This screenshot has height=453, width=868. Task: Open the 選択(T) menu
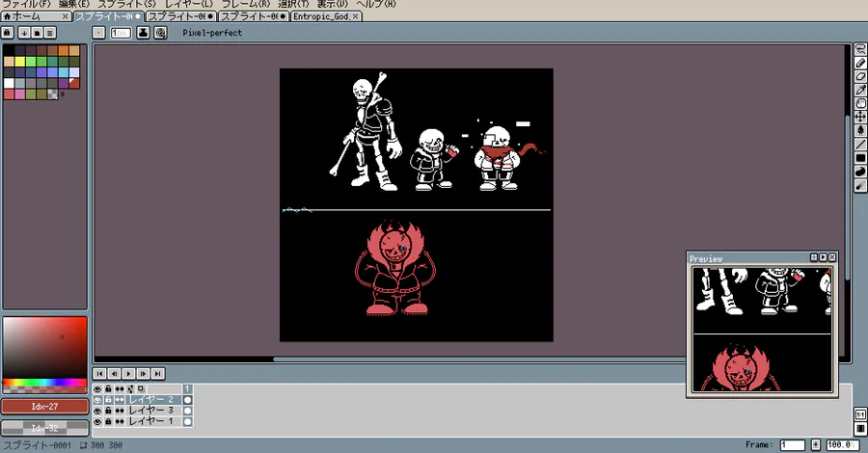point(293,4)
